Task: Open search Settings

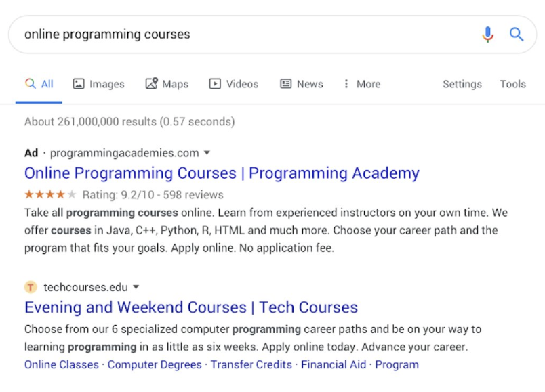Action: pyautogui.click(x=462, y=84)
